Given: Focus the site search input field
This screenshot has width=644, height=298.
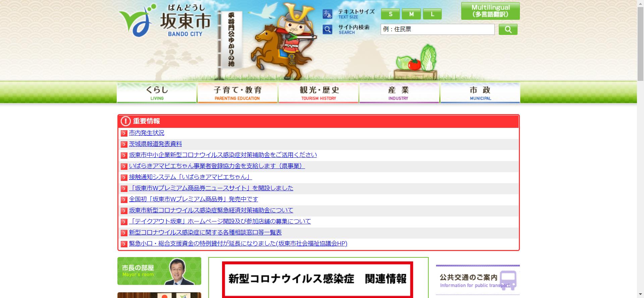Looking at the screenshot, I should (438, 29).
